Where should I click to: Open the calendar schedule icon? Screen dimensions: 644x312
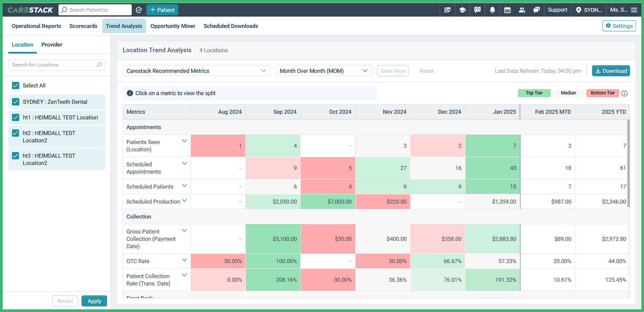click(x=507, y=10)
